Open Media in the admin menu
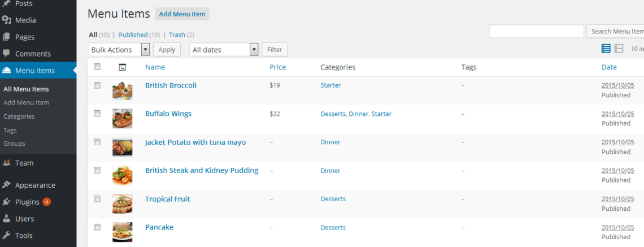 [25, 20]
